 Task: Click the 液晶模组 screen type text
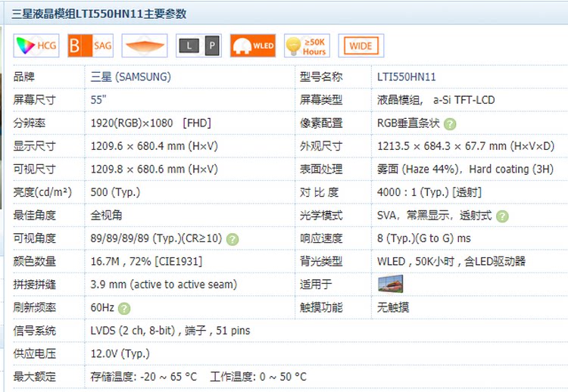(398, 100)
